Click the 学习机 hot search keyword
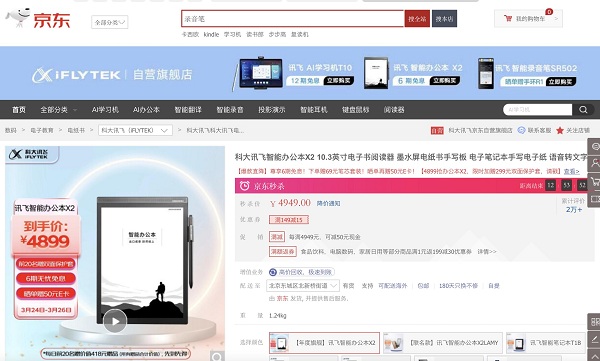The height and width of the screenshot is (361, 600). 232,34
